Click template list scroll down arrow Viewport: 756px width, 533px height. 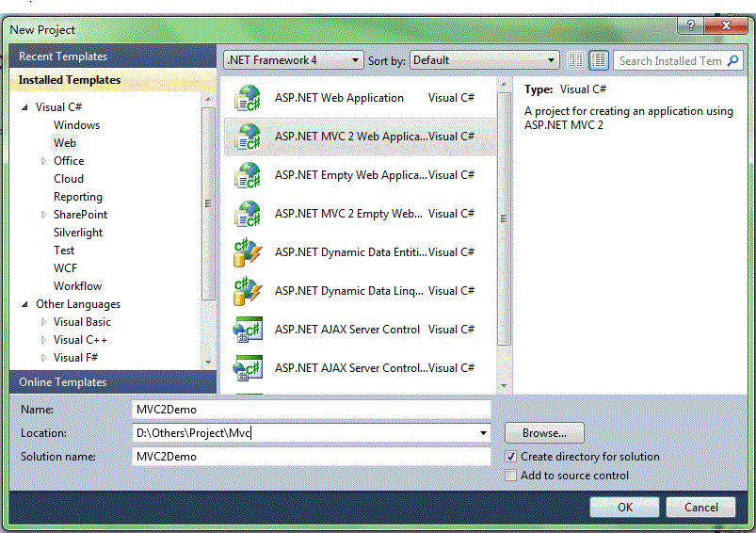click(504, 385)
